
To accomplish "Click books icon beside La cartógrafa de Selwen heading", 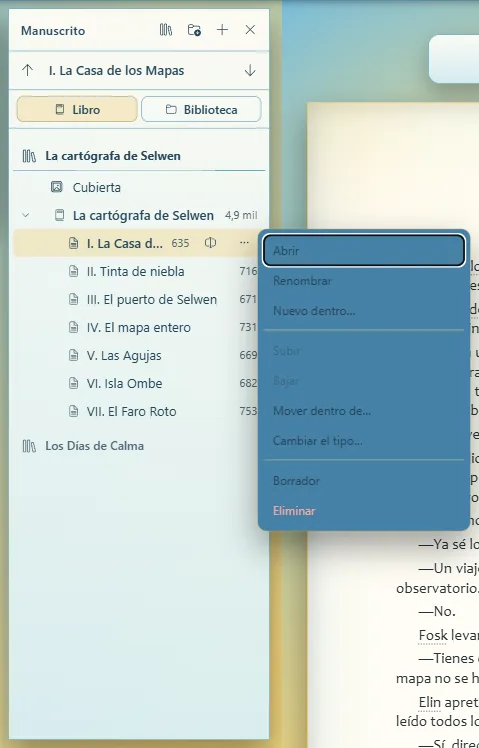I will click(x=29, y=156).
